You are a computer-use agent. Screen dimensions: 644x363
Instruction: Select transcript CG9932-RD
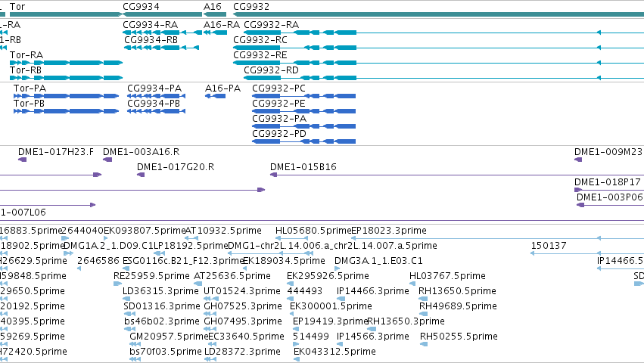272,70
